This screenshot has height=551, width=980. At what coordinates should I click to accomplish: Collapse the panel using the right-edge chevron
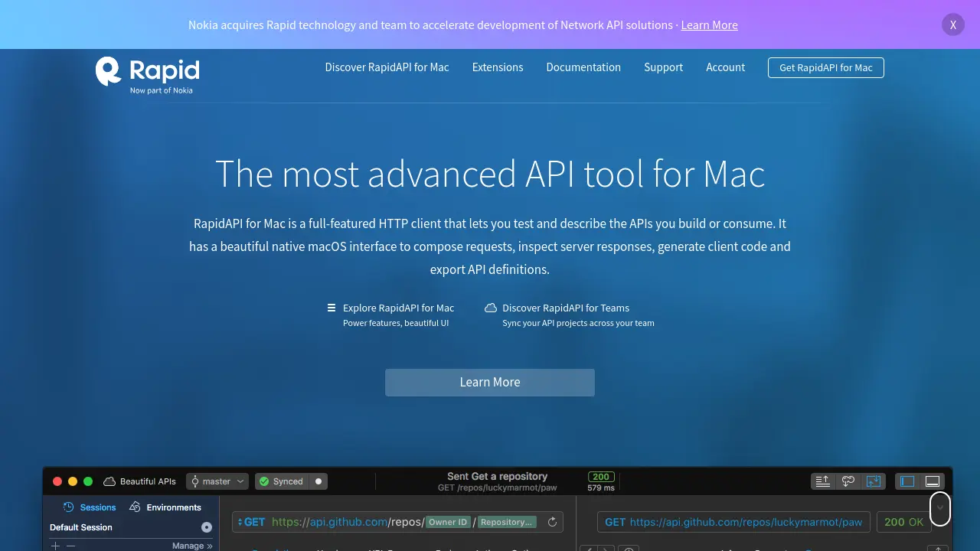tap(940, 508)
